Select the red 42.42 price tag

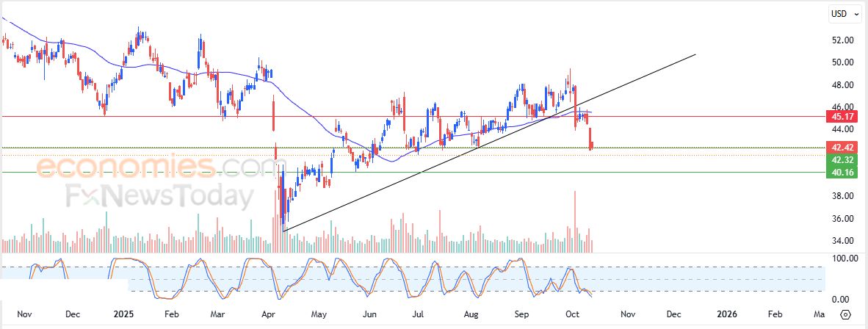pyautogui.click(x=841, y=148)
